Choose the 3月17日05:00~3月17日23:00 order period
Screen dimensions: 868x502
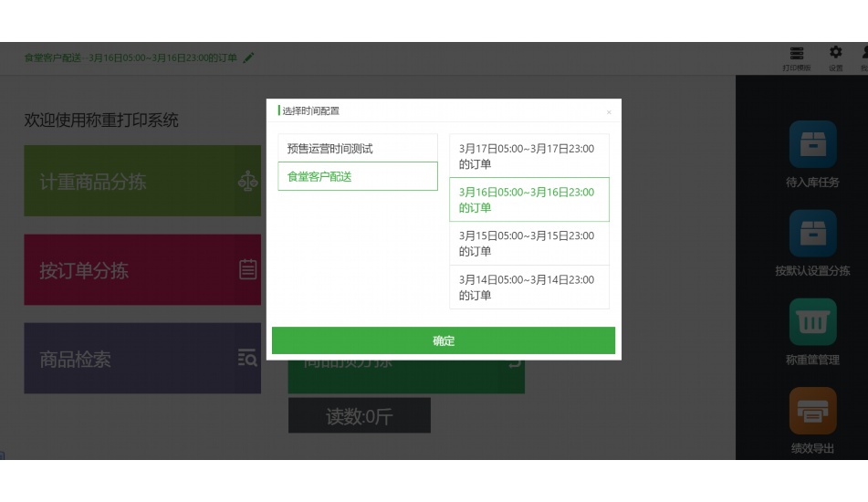528,156
